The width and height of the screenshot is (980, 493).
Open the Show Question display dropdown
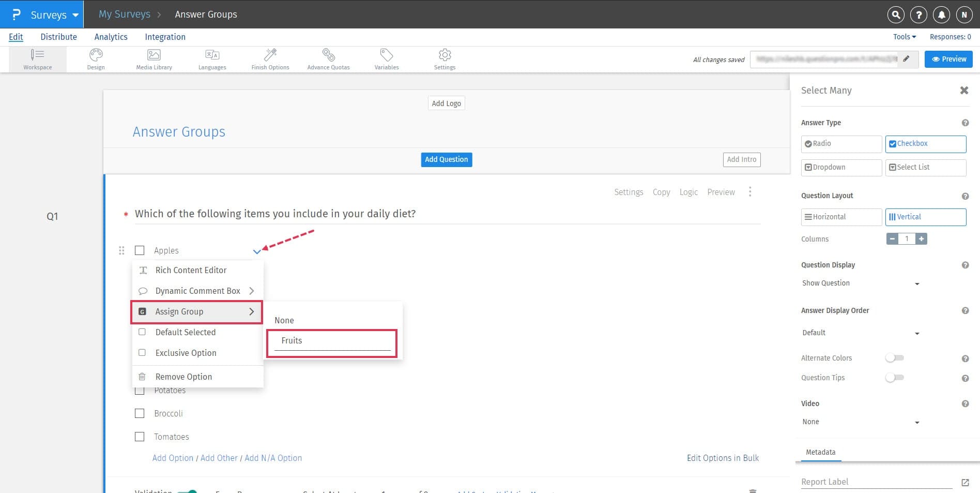861,283
